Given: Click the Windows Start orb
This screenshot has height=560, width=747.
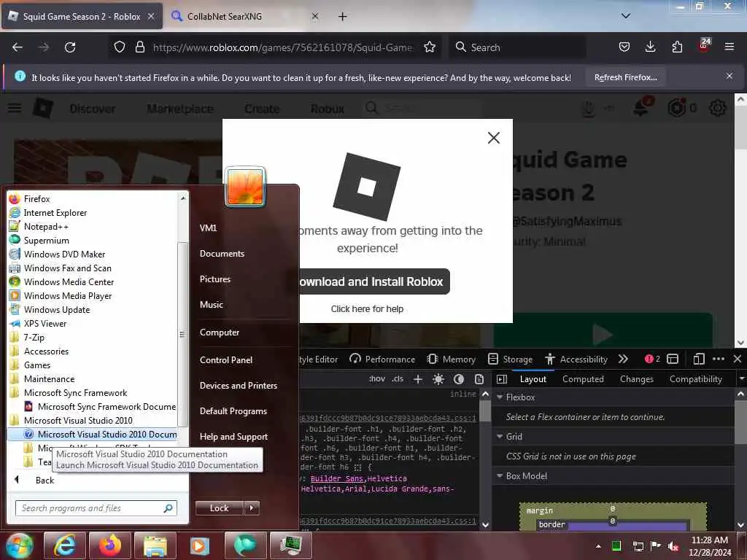Looking at the screenshot, I should tap(20, 545).
